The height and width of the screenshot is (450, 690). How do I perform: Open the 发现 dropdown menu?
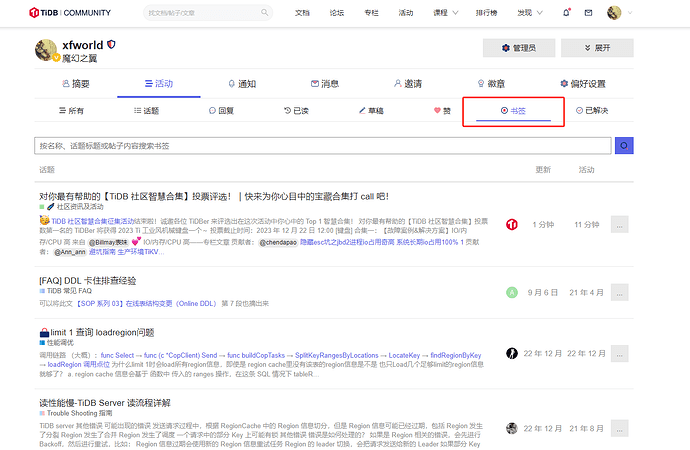pos(528,13)
